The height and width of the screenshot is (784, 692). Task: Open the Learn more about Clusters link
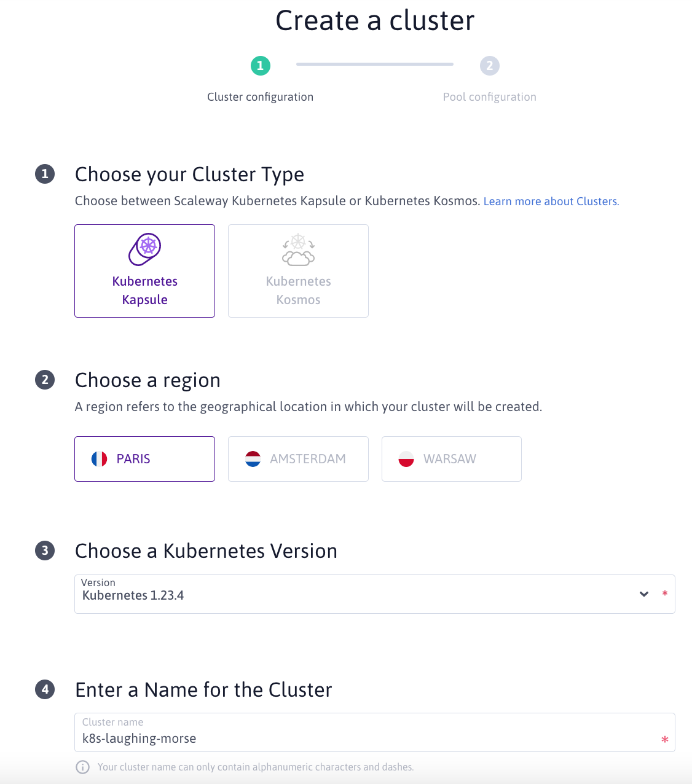tap(551, 202)
